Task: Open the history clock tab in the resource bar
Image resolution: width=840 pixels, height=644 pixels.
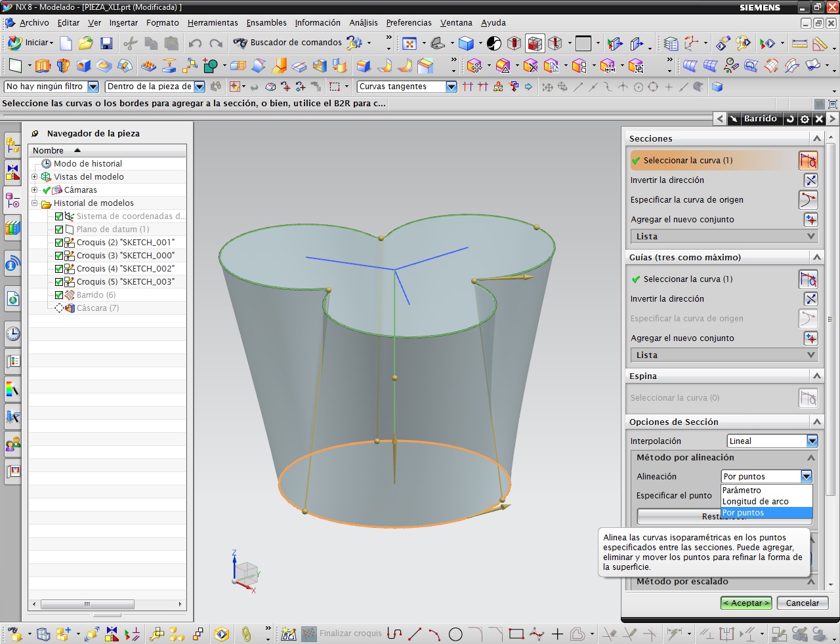Action: pyautogui.click(x=12, y=334)
